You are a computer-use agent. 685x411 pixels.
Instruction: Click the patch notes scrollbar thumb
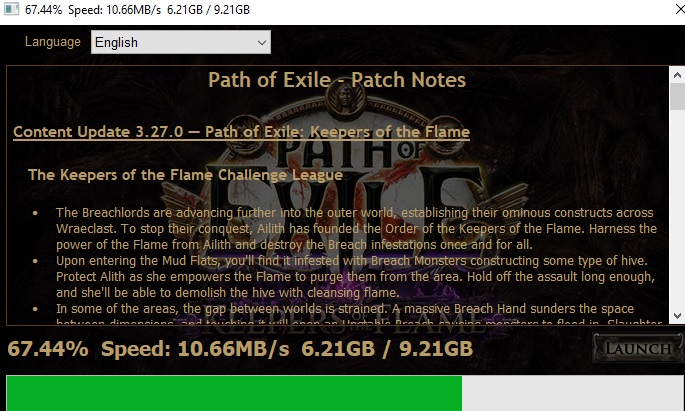click(677, 97)
